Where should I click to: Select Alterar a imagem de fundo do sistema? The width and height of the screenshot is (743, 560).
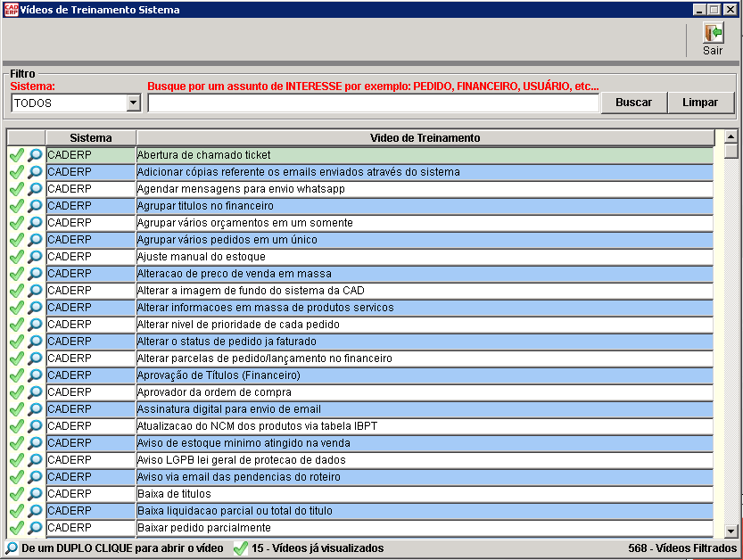click(425, 291)
